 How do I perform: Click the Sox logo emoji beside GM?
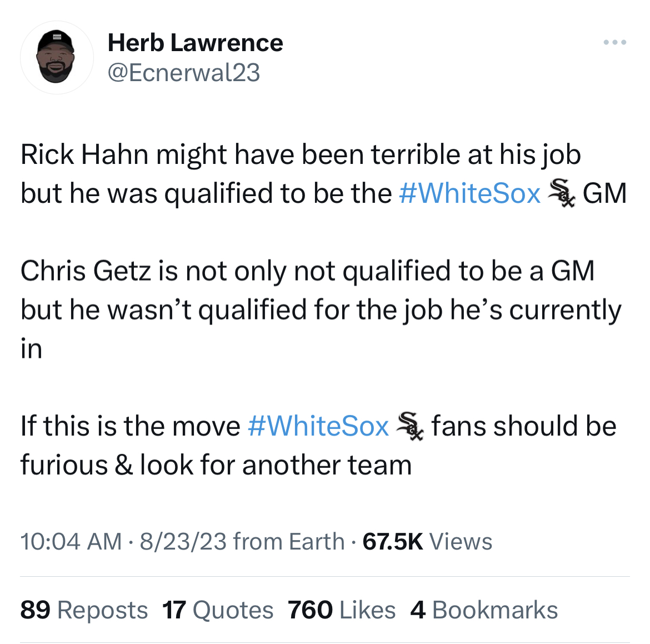(x=561, y=194)
